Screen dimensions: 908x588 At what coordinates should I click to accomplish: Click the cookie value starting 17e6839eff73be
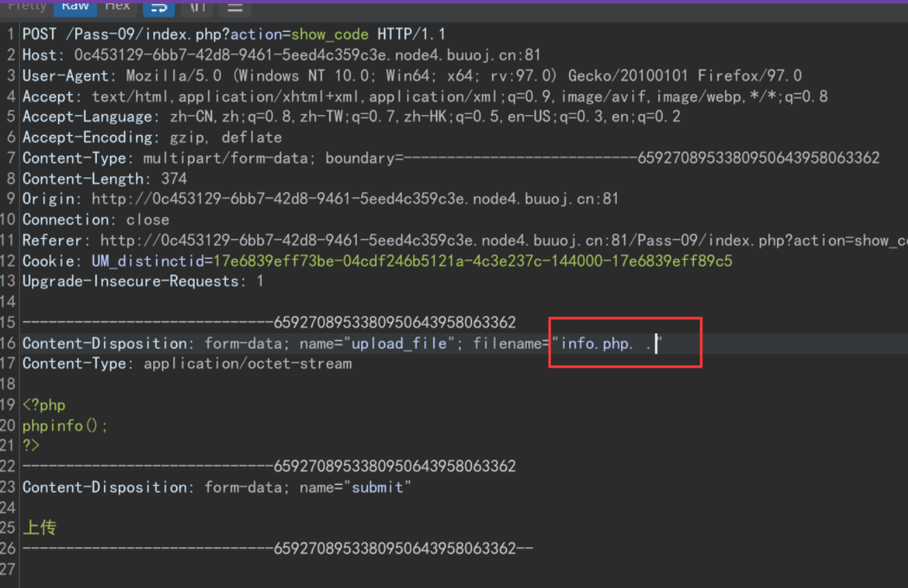pyautogui.click(x=473, y=261)
